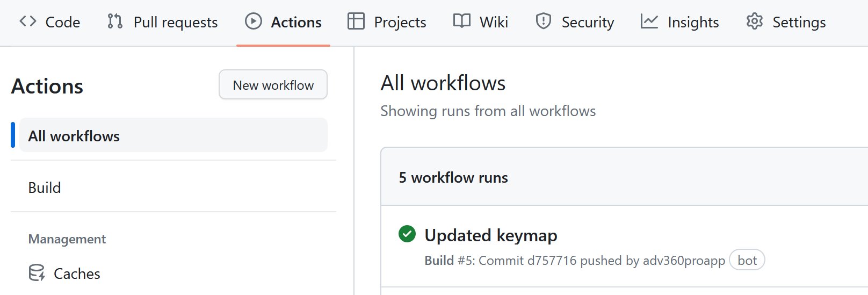Go to the Insights tab

pos(680,22)
